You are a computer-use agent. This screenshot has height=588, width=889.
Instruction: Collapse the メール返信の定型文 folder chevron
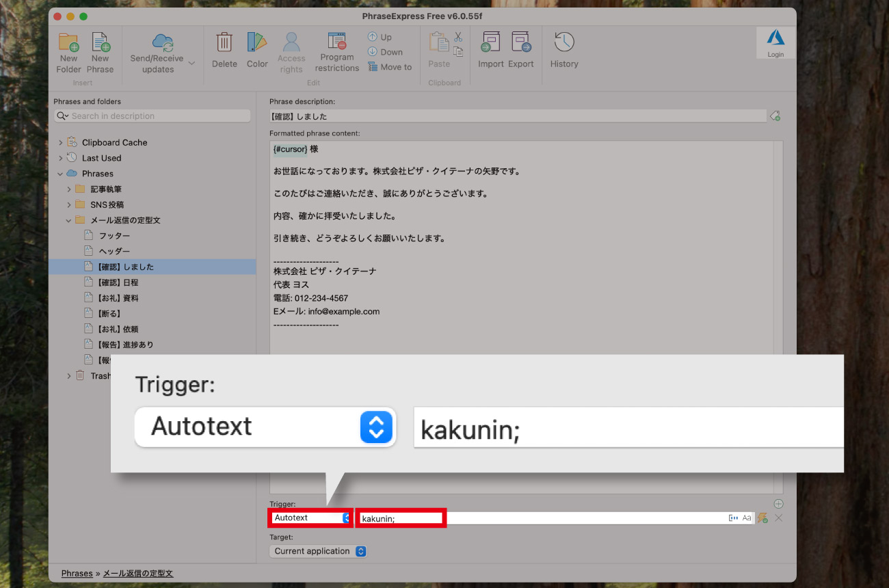(x=69, y=220)
